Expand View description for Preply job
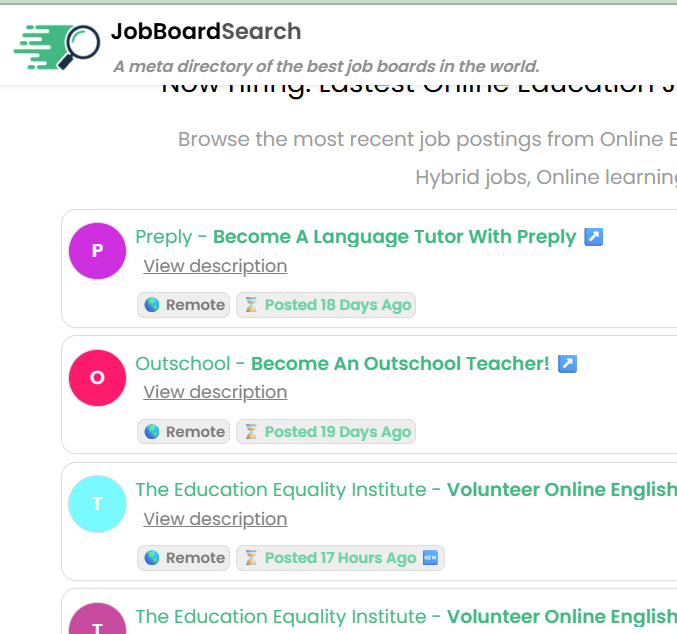 (215, 266)
